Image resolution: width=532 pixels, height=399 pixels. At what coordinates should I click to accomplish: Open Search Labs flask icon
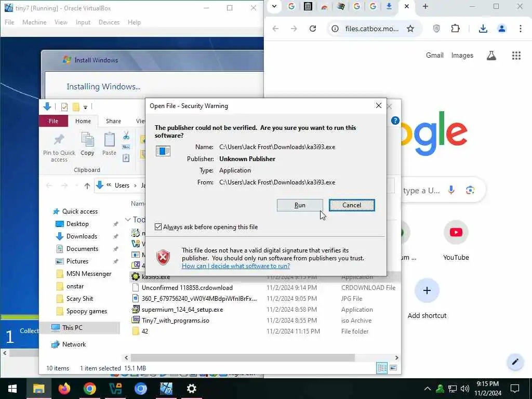pos(491,55)
